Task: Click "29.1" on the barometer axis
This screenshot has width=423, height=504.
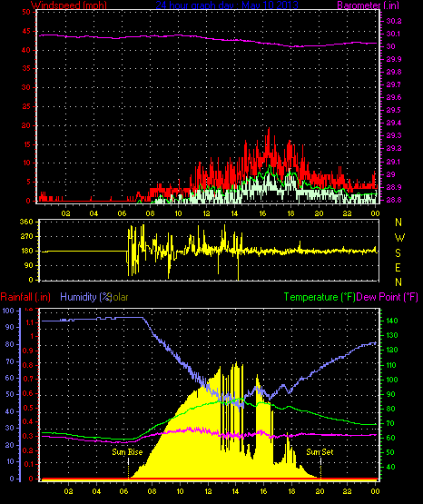Action: (394, 162)
